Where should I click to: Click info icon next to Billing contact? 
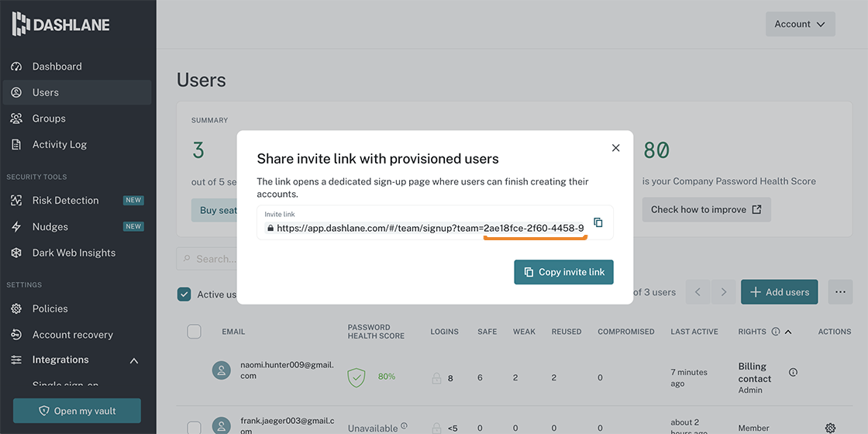[794, 372]
